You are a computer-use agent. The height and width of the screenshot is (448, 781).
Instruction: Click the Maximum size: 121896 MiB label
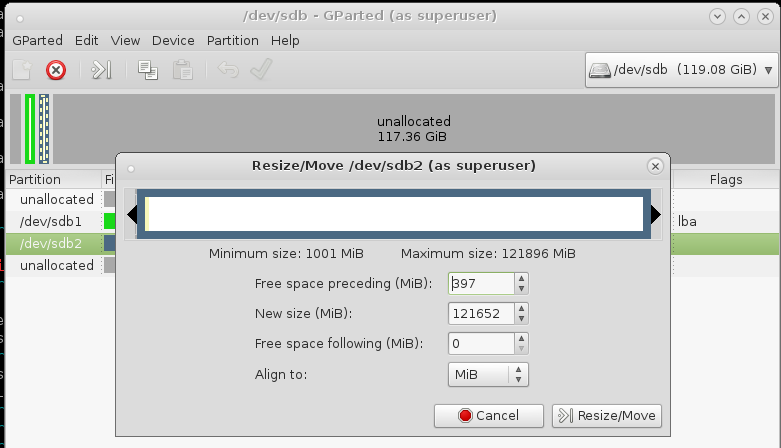pos(488,254)
